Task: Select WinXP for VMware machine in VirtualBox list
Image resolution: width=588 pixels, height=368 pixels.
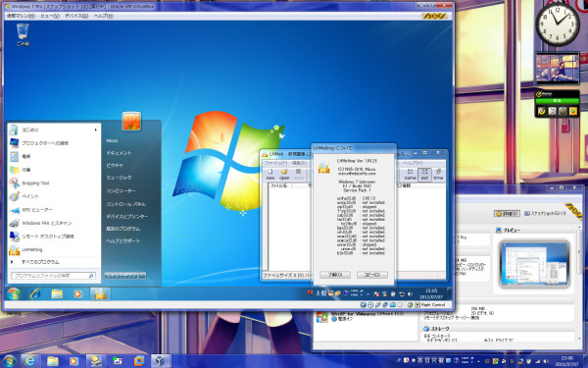Action: click(x=365, y=317)
